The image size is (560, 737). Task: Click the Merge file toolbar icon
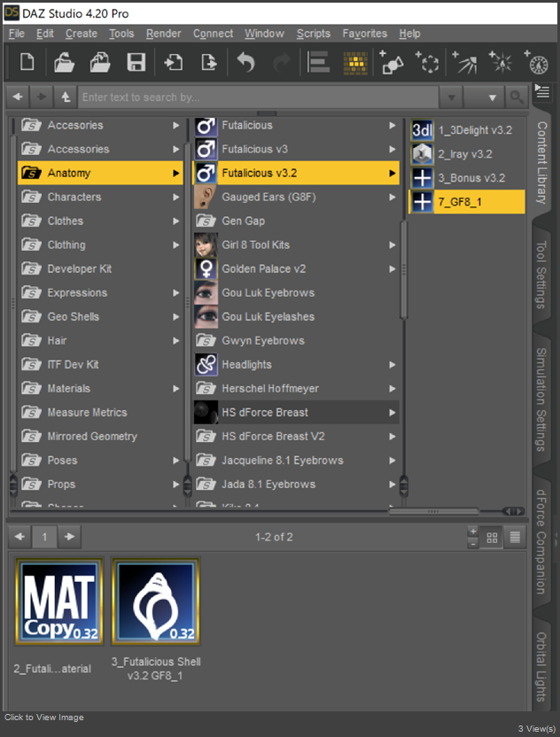coord(100,63)
